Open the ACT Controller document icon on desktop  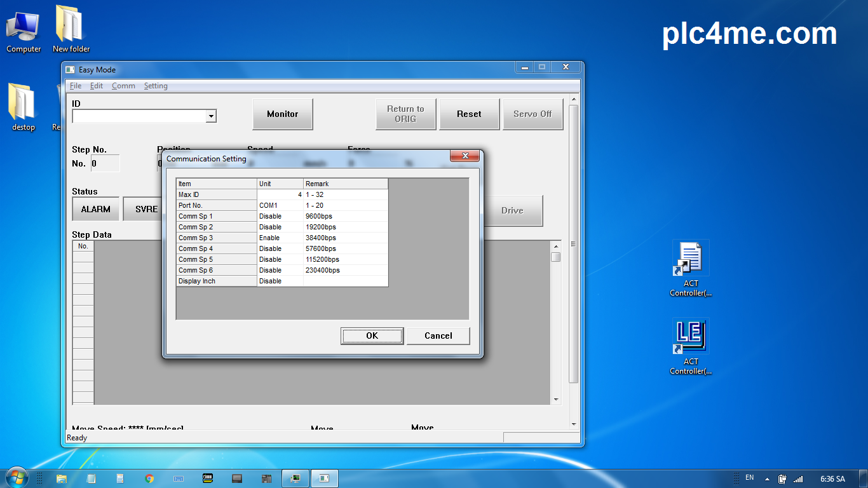click(689, 259)
